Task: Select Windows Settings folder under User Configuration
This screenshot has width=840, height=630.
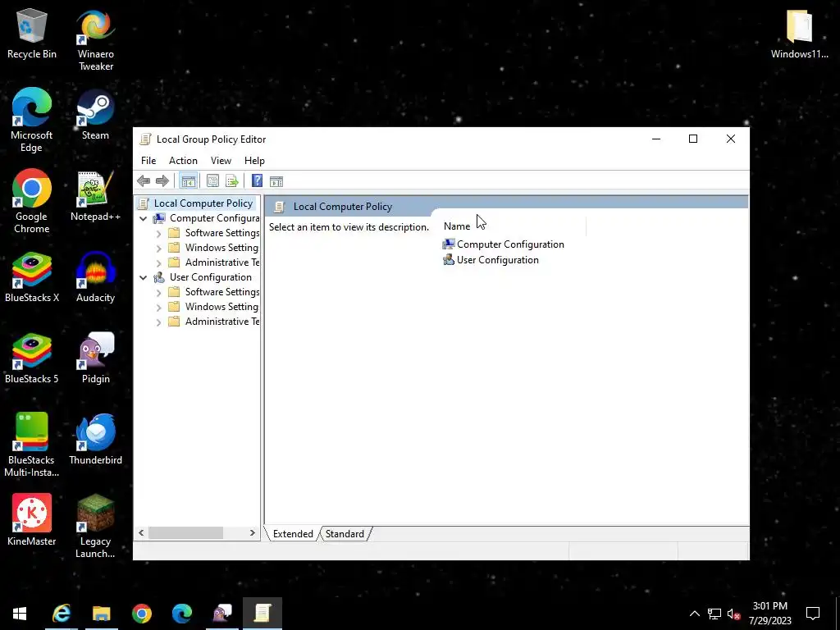Action: pyautogui.click(x=221, y=307)
